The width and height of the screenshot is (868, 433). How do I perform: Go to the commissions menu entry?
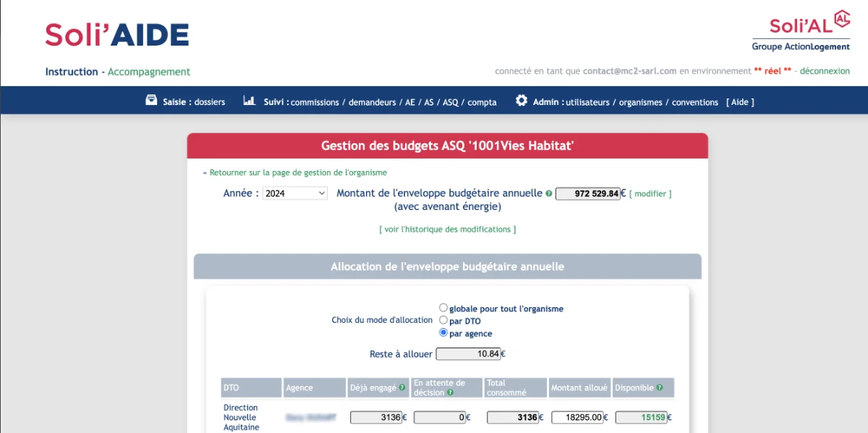click(x=315, y=103)
